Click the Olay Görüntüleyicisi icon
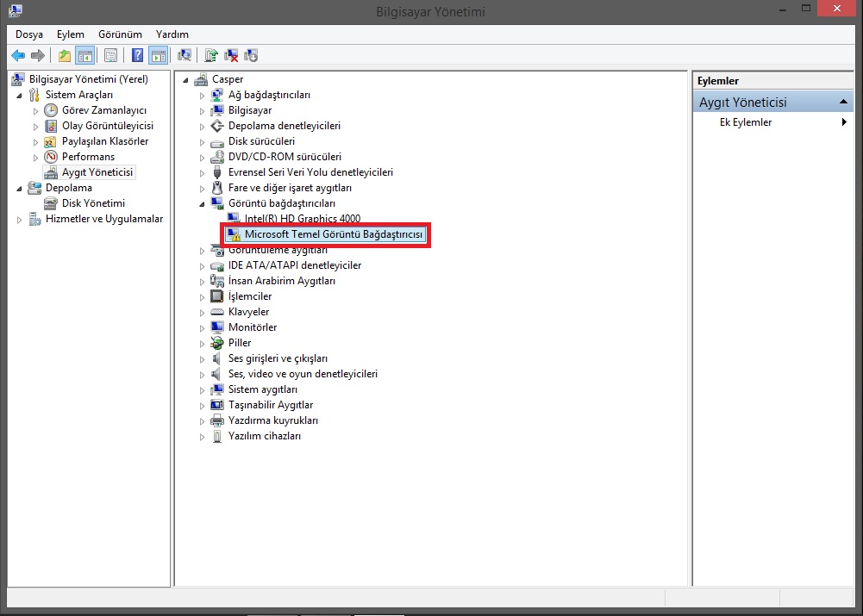 [x=51, y=126]
